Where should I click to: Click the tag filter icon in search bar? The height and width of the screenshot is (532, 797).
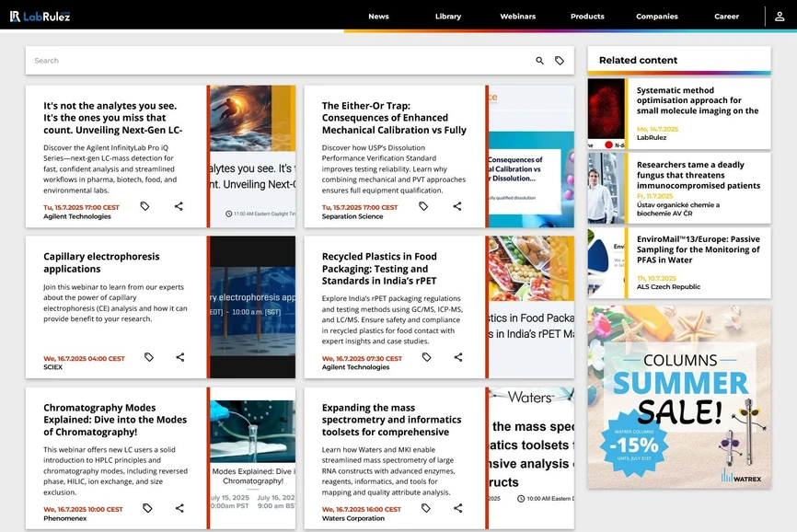pos(560,61)
